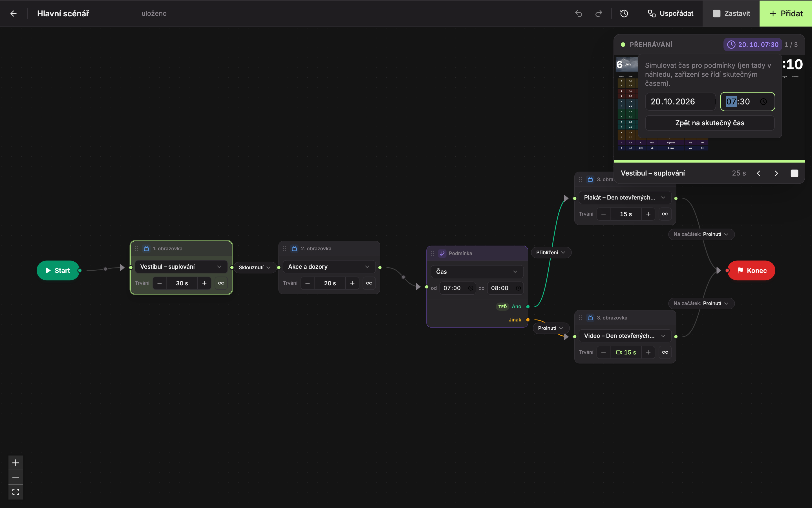Open the Přiblížení transition dropdown

coord(551,253)
